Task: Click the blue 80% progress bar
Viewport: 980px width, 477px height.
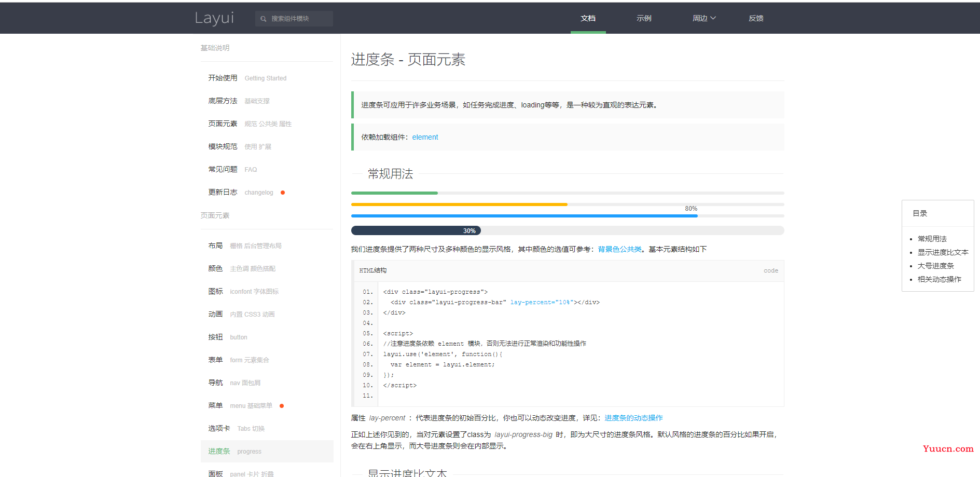Action: [x=524, y=216]
